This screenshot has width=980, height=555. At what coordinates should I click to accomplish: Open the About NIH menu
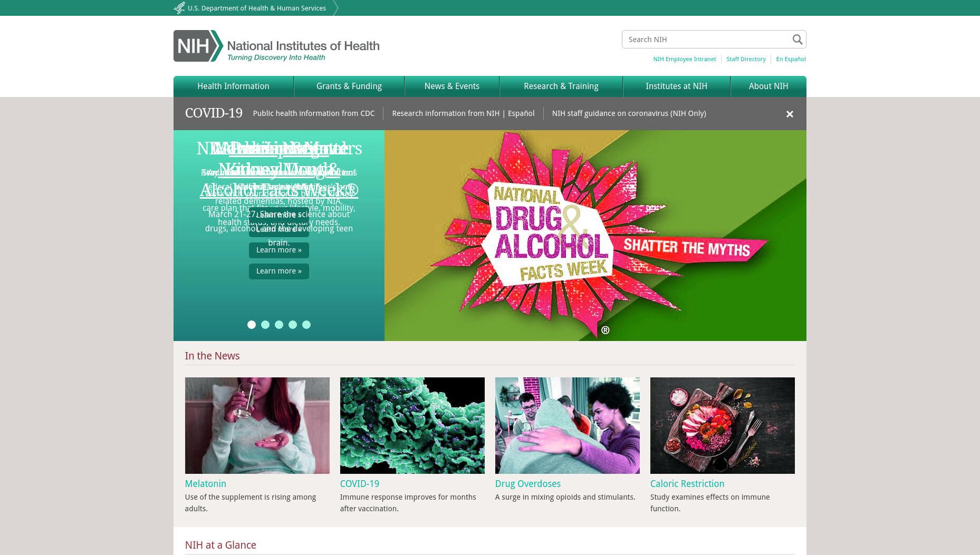(768, 86)
